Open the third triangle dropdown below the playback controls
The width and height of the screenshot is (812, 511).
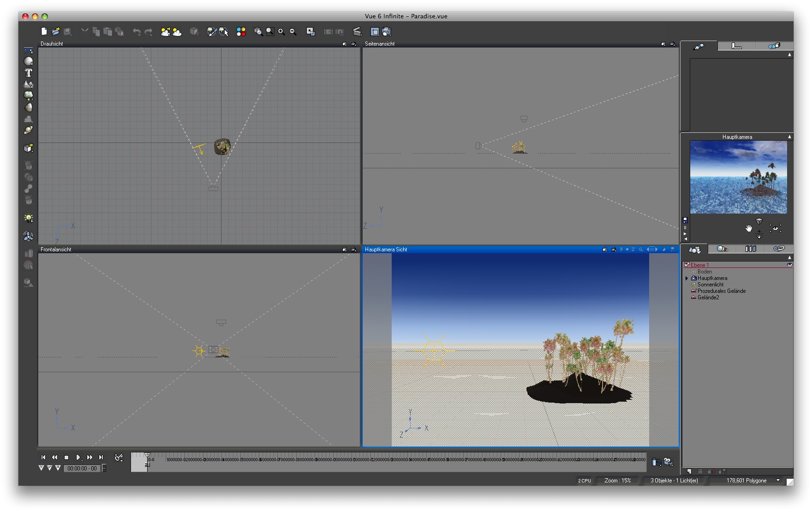tap(58, 468)
